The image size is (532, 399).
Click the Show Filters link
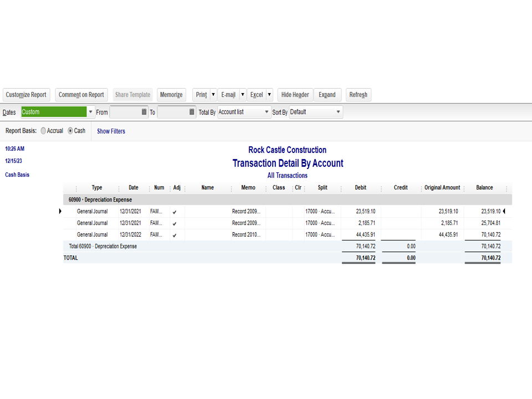(111, 131)
